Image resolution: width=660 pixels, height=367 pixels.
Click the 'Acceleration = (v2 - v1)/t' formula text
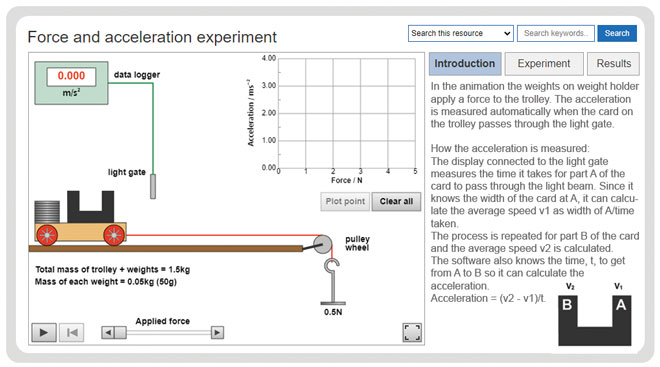[x=488, y=298]
